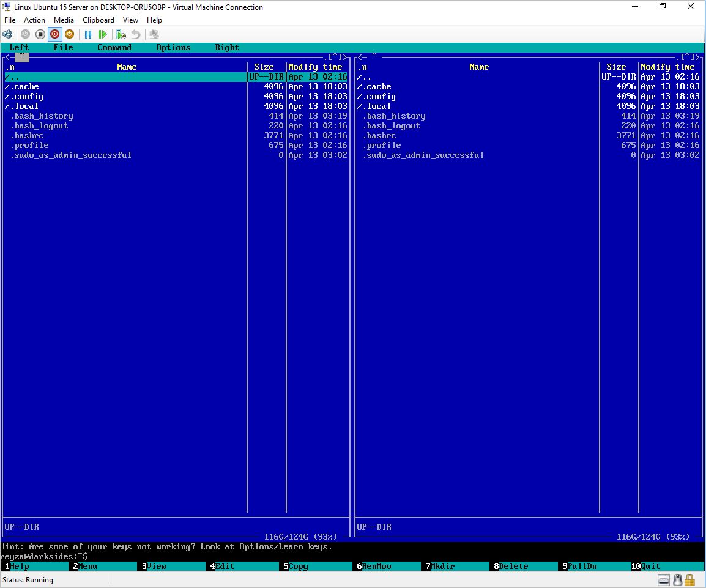Click the padlock icon in status bar

[x=689, y=579]
